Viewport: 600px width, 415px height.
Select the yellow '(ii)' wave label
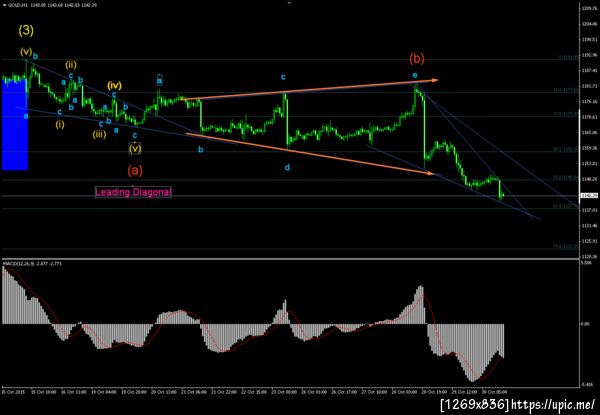click(x=70, y=64)
